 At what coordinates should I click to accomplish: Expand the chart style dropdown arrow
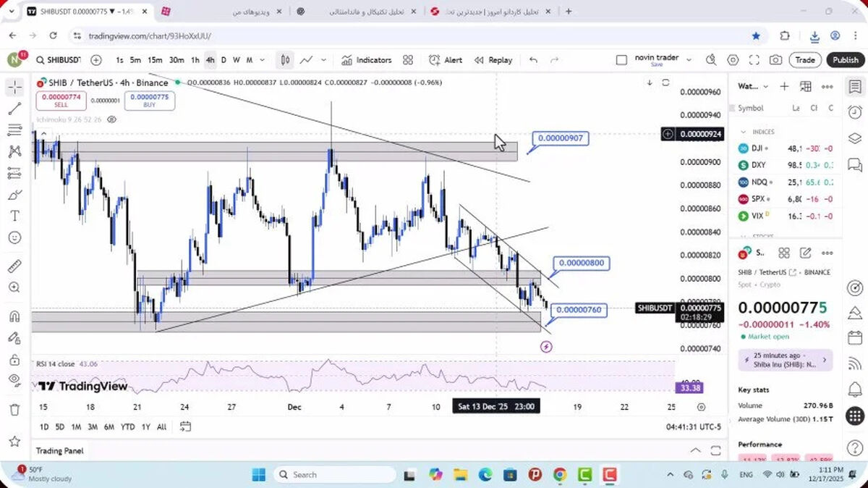tap(323, 60)
